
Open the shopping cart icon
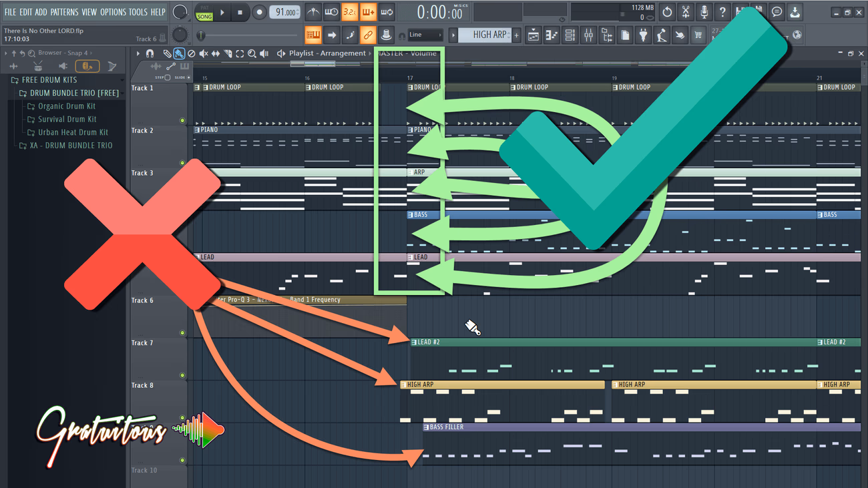698,35
